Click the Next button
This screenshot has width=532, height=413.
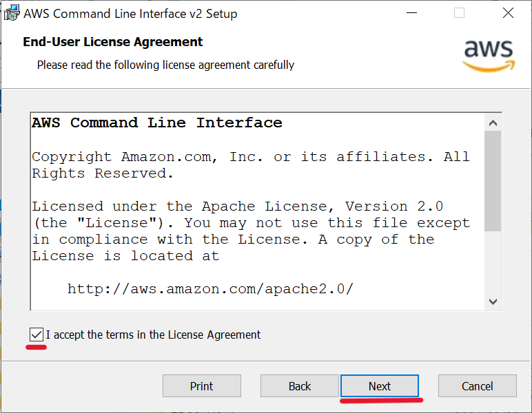point(380,386)
